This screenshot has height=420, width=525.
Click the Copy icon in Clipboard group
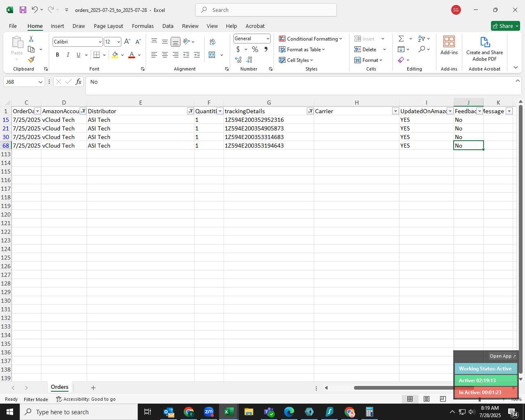[x=31, y=49]
